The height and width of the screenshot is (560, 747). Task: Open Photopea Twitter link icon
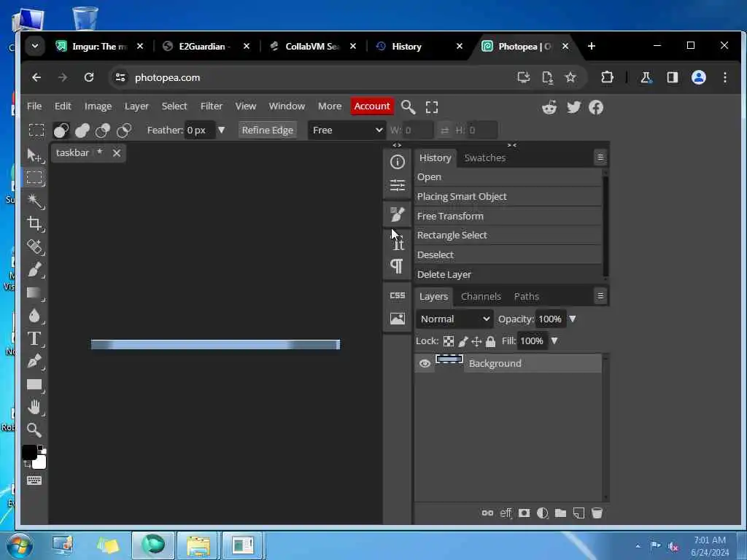[573, 107]
